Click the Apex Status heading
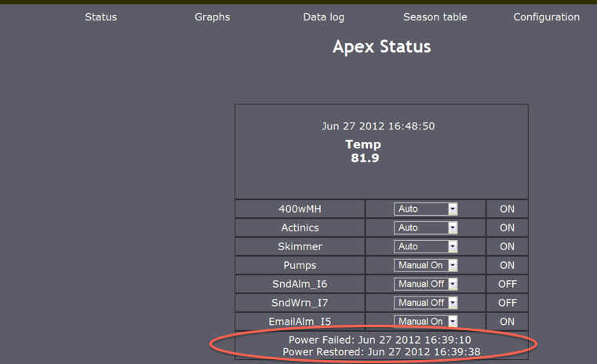597x364 pixels. pos(381,47)
